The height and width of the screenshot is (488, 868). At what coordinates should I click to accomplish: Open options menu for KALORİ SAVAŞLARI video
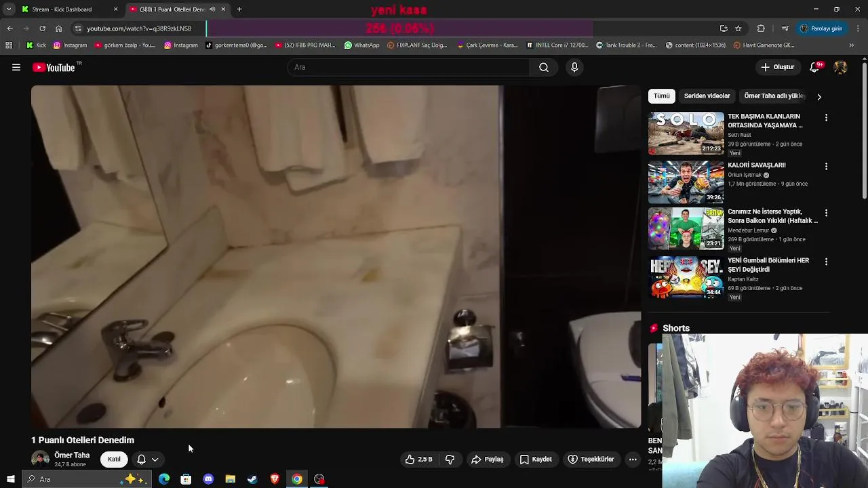pos(826,166)
